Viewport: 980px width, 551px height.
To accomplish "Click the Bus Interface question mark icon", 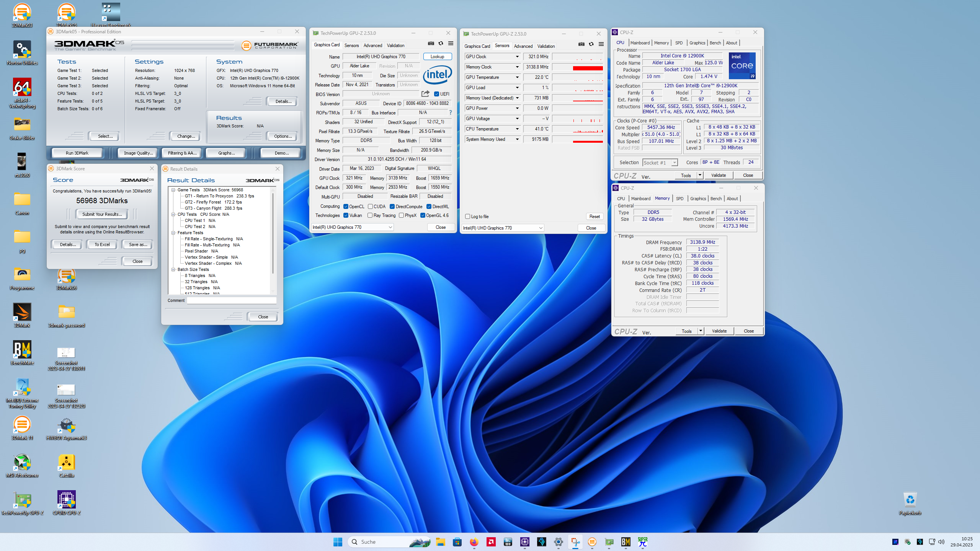I will [451, 112].
